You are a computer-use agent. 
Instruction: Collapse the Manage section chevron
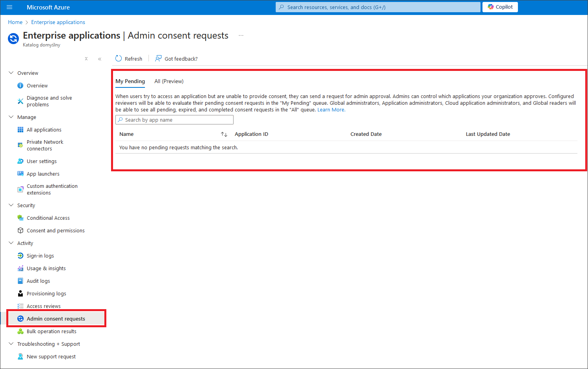11,117
